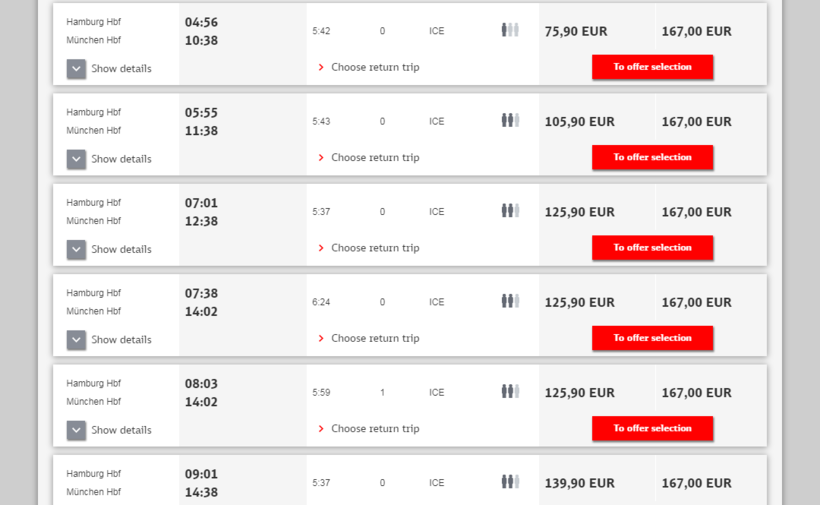This screenshot has height=505, width=820.
Task: Click occupancy icon for 08:03 train
Action: 510,391
